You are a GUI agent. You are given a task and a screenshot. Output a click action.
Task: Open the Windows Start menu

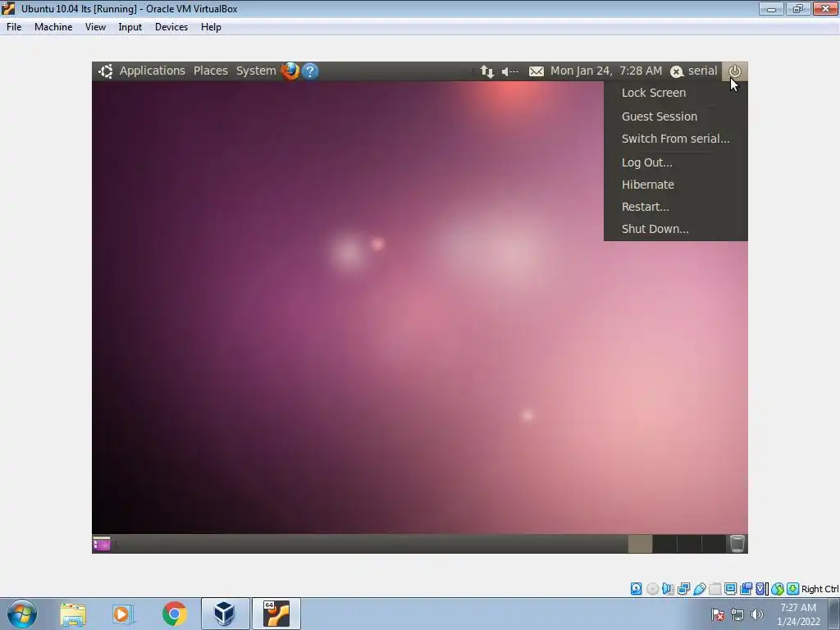pos(22,614)
